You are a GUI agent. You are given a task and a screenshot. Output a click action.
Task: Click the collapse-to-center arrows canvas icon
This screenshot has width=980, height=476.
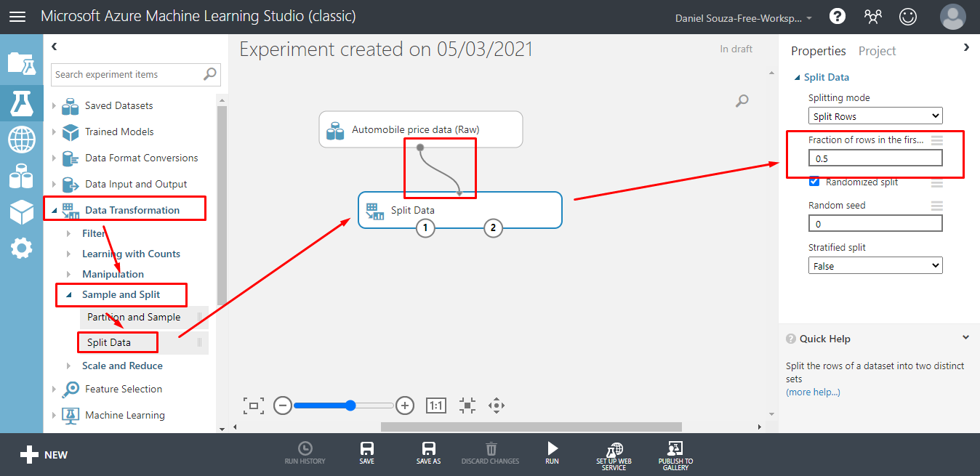[467, 406]
